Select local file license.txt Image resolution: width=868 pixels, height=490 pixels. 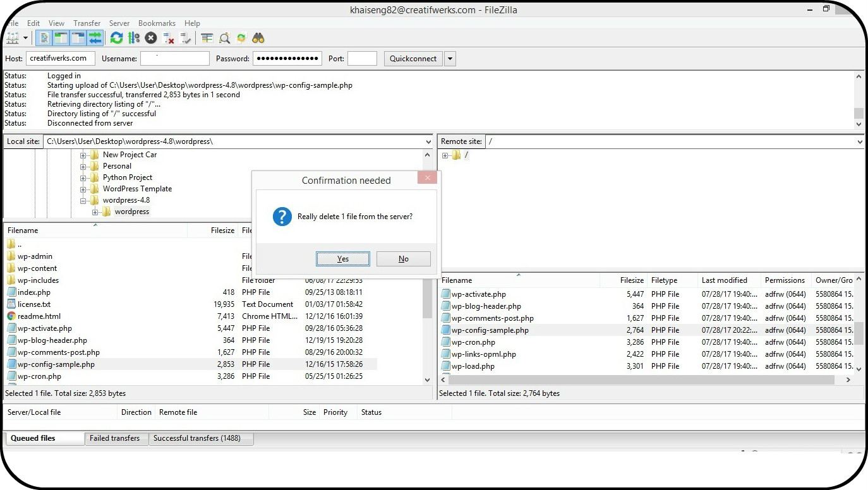pos(34,304)
